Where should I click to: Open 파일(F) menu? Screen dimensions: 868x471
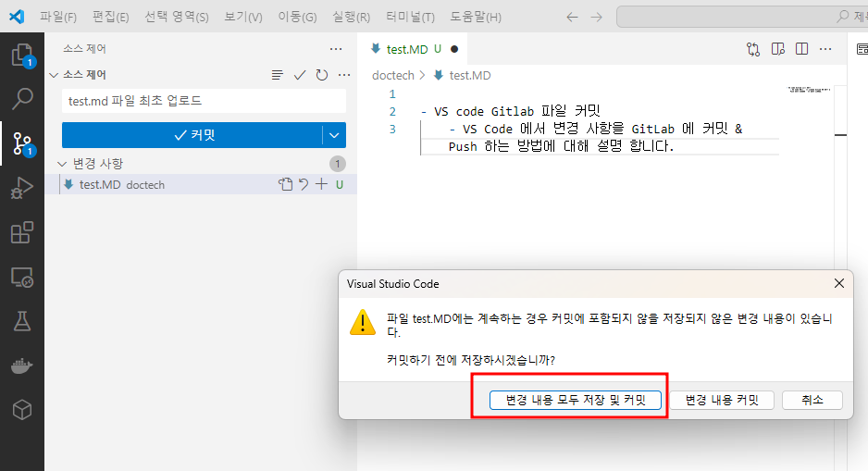point(58,18)
